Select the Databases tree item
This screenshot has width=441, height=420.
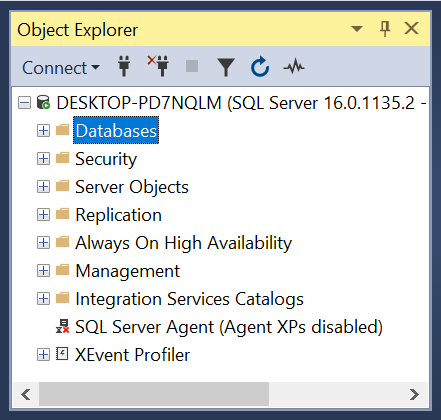click(116, 130)
